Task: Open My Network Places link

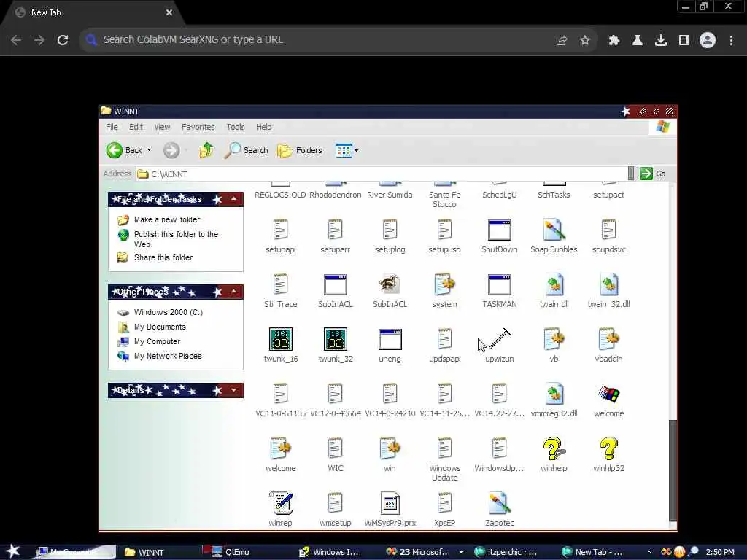Action: [x=168, y=356]
